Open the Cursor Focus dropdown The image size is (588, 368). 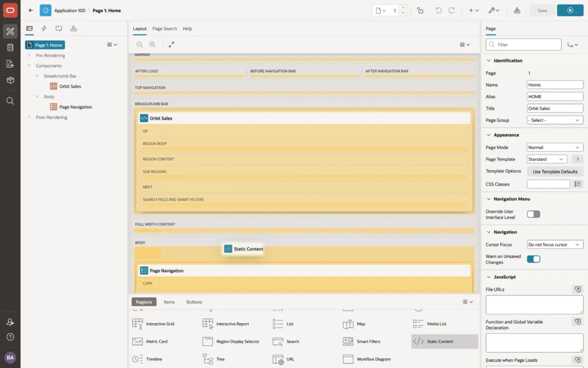point(555,244)
